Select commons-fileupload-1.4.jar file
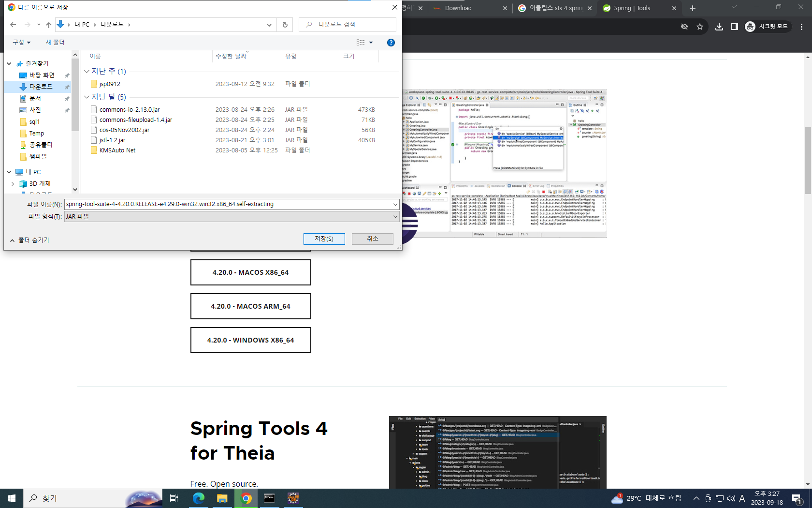This screenshot has height=508, width=812. (x=136, y=120)
